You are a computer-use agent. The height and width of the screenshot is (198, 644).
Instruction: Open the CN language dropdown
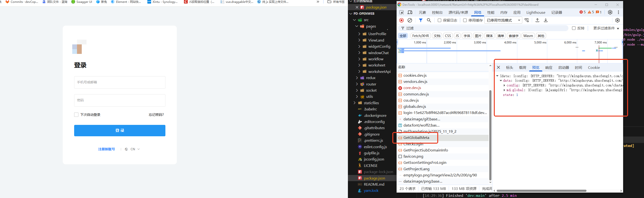pyautogui.click(x=135, y=149)
